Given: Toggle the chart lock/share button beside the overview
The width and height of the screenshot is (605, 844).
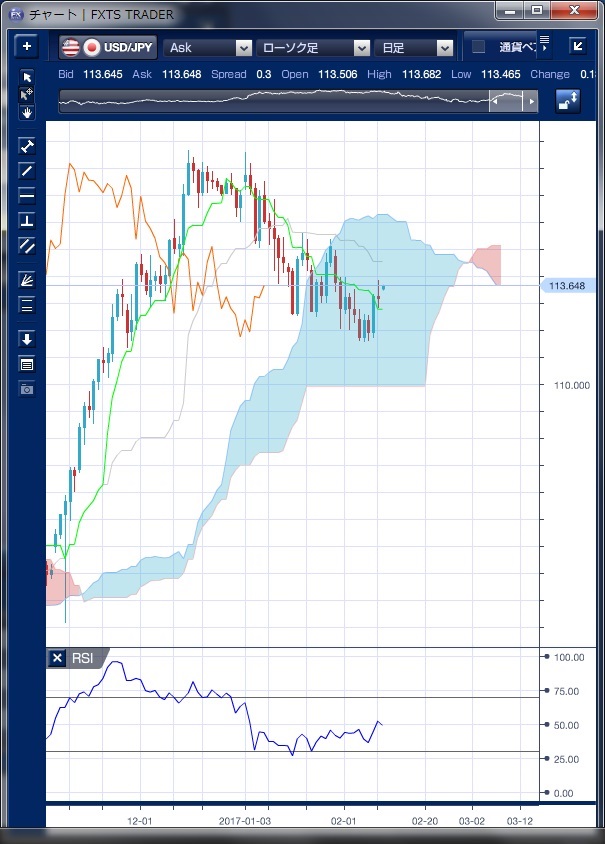Looking at the screenshot, I should coord(568,102).
